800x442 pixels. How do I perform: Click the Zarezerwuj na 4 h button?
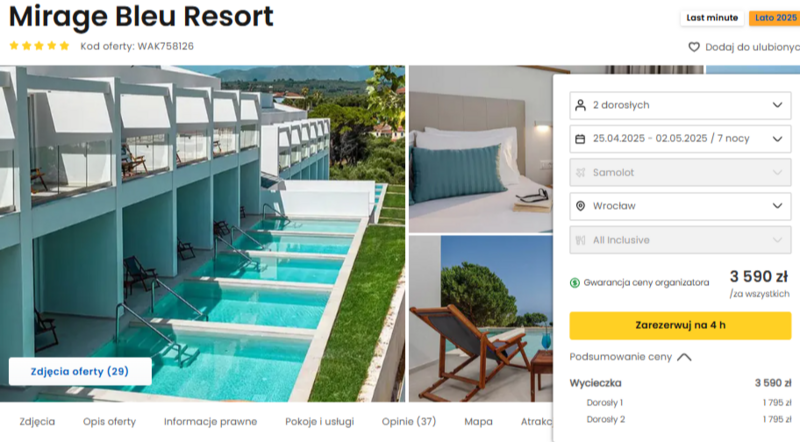[680, 326]
